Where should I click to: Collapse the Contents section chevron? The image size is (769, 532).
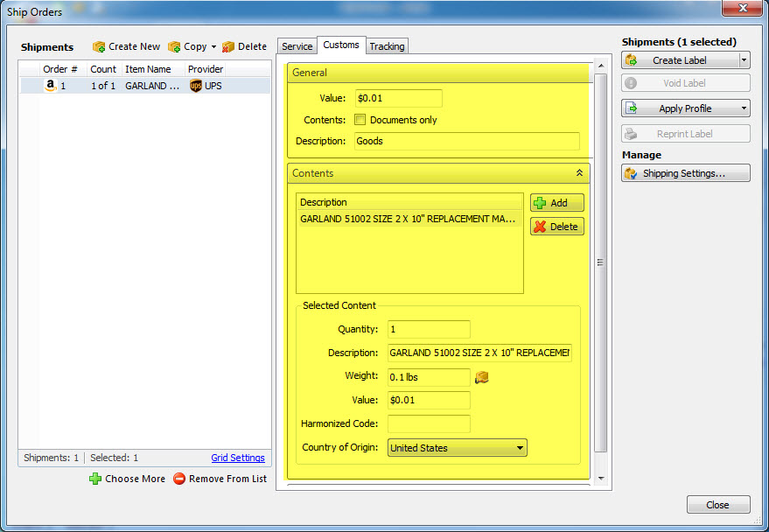pyautogui.click(x=578, y=172)
